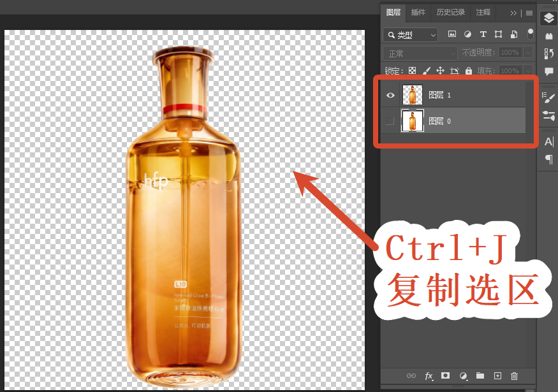Filter for type layers T icon
This screenshot has height=392, width=558.
point(483,34)
